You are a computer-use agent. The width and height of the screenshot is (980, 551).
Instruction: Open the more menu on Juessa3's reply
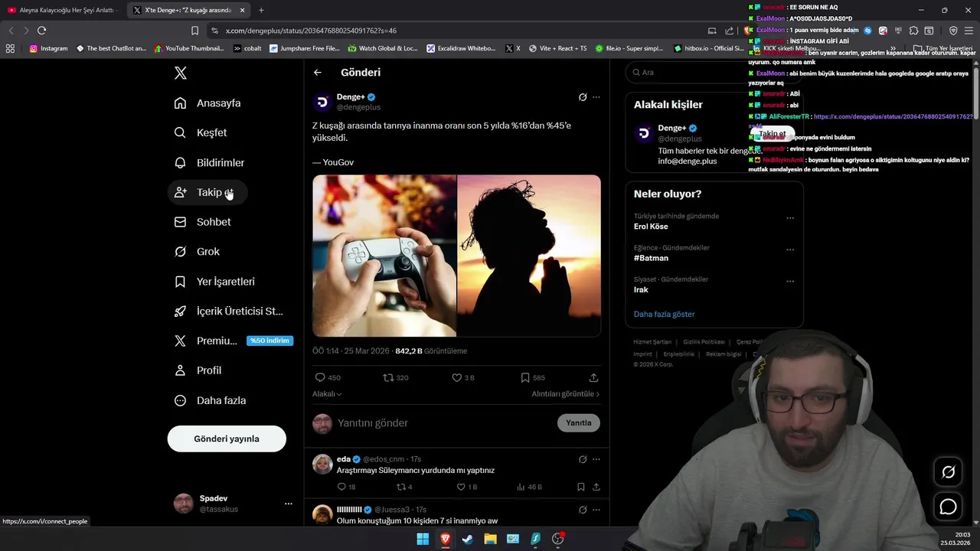(596, 510)
